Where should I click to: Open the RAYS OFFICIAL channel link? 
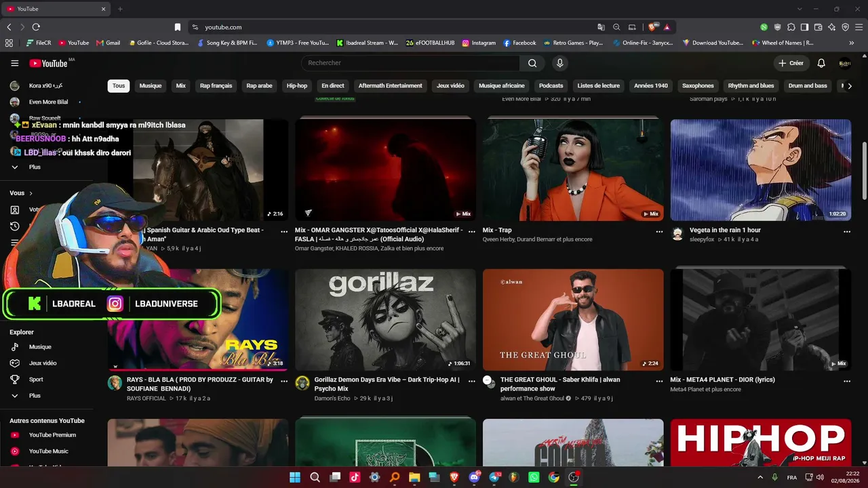pyautogui.click(x=146, y=399)
